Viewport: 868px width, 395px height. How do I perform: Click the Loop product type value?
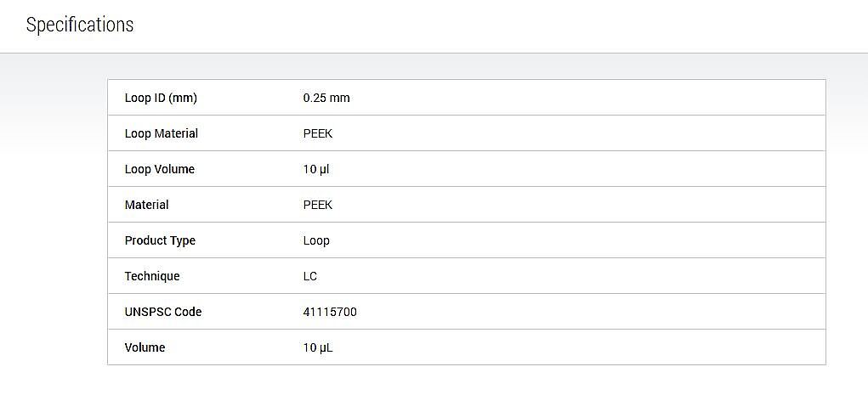(x=316, y=240)
